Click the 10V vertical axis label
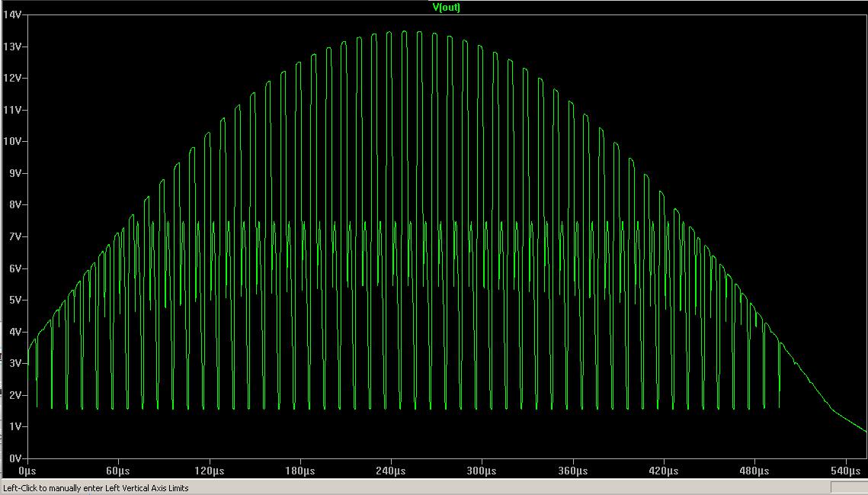This screenshot has height=495, width=868. click(x=11, y=141)
